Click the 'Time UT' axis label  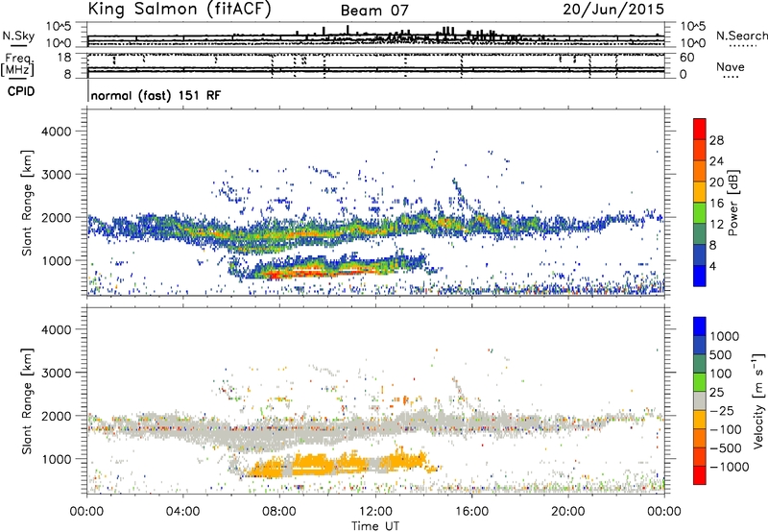tap(375, 526)
